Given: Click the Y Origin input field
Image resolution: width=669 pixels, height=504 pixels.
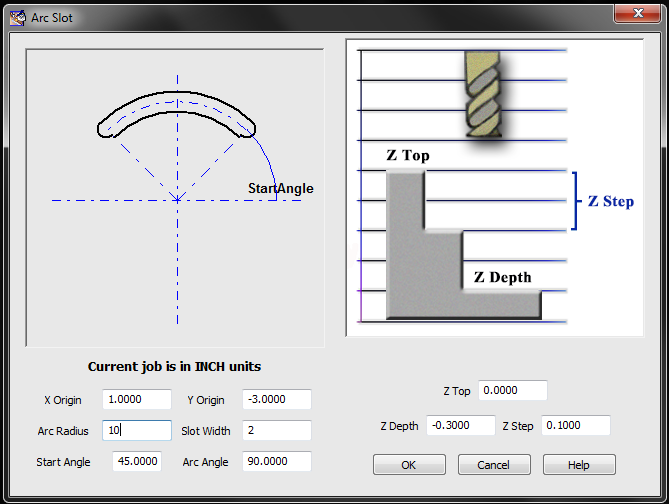Looking at the screenshot, I should 277,399.
